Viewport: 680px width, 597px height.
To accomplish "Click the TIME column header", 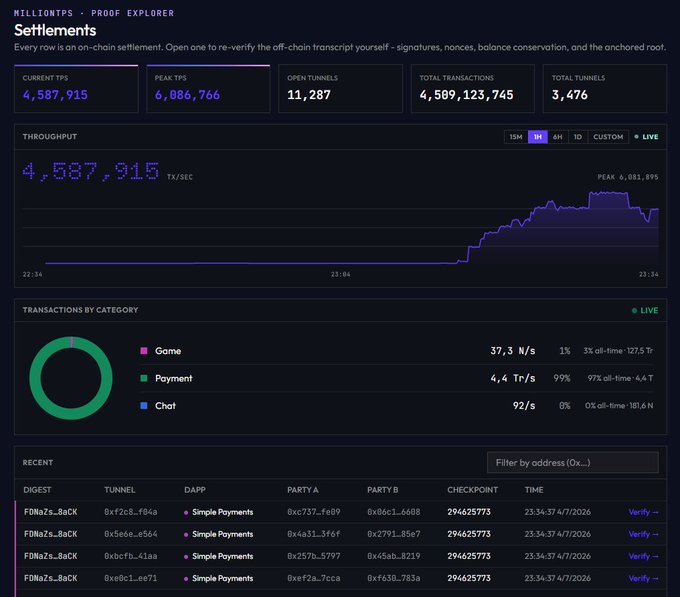I will [534, 490].
